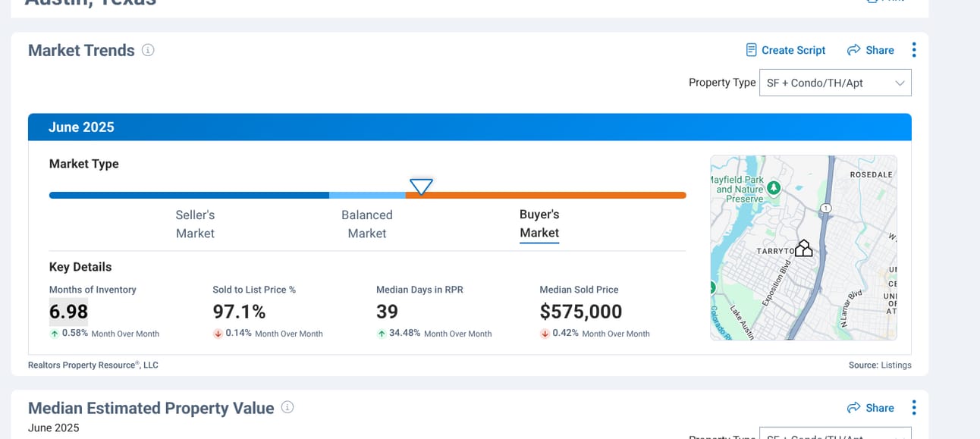
Task: Open the Property Type dropdown
Action: pyautogui.click(x=835, y=83)
